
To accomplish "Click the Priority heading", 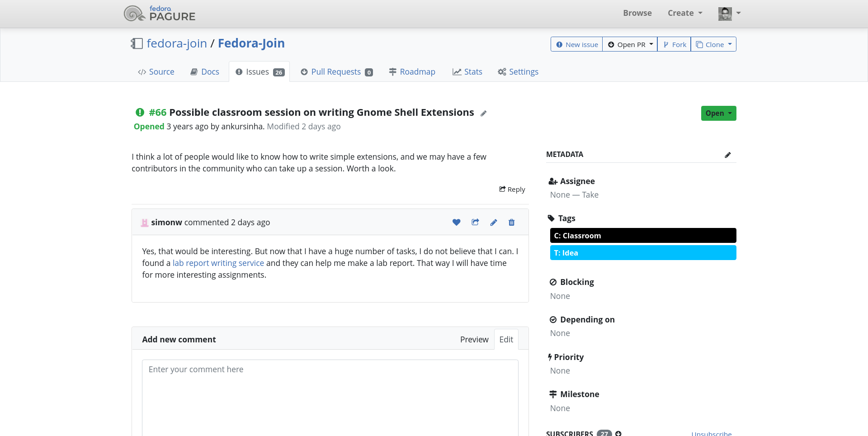I will point(569,357).
